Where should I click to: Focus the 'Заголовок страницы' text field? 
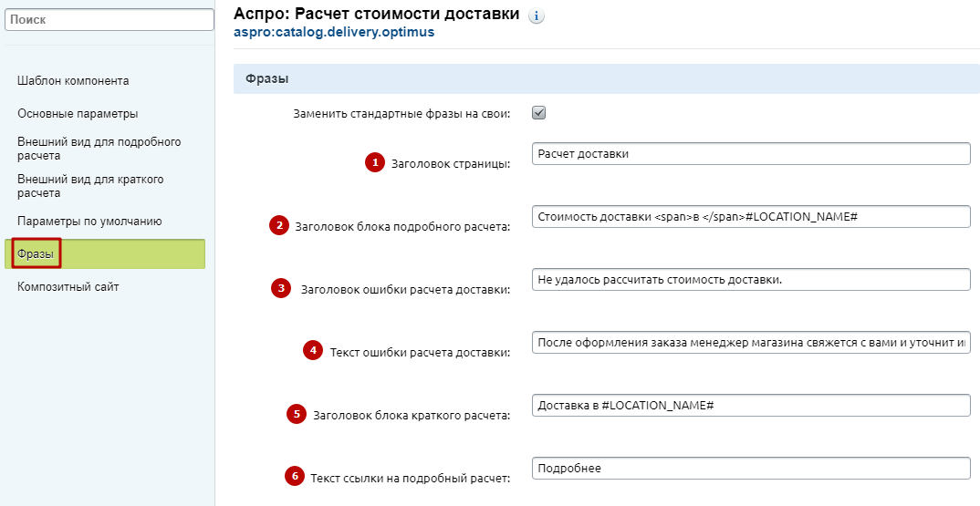(751, 154)
